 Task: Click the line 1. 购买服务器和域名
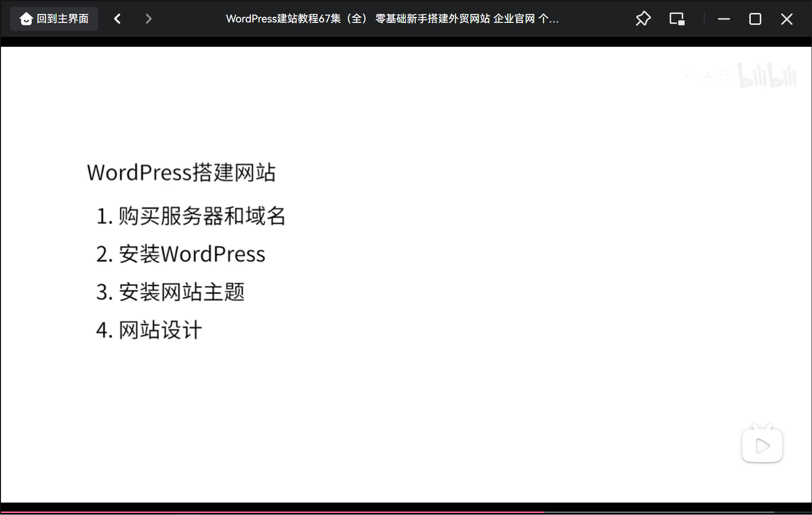pos(191,216)
